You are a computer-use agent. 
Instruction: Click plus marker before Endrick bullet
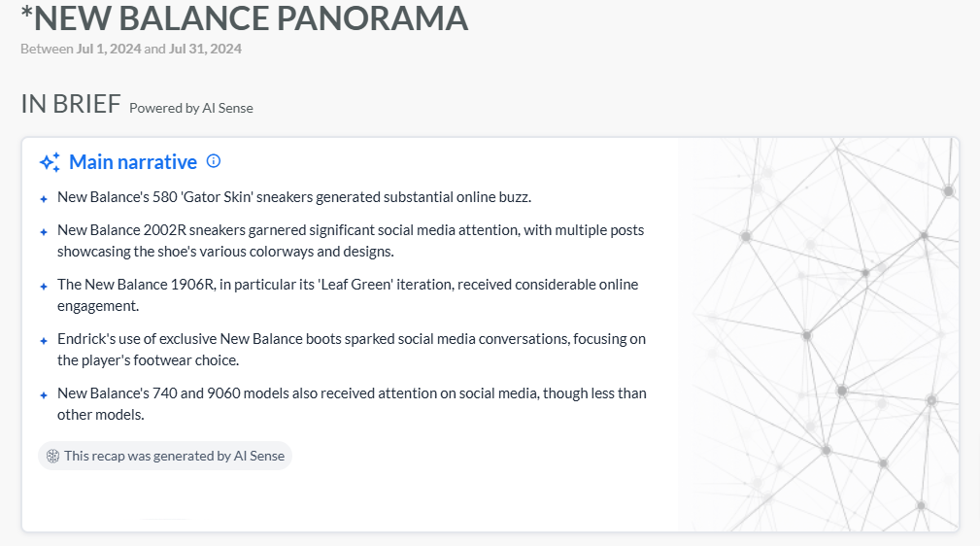(44, 341)
